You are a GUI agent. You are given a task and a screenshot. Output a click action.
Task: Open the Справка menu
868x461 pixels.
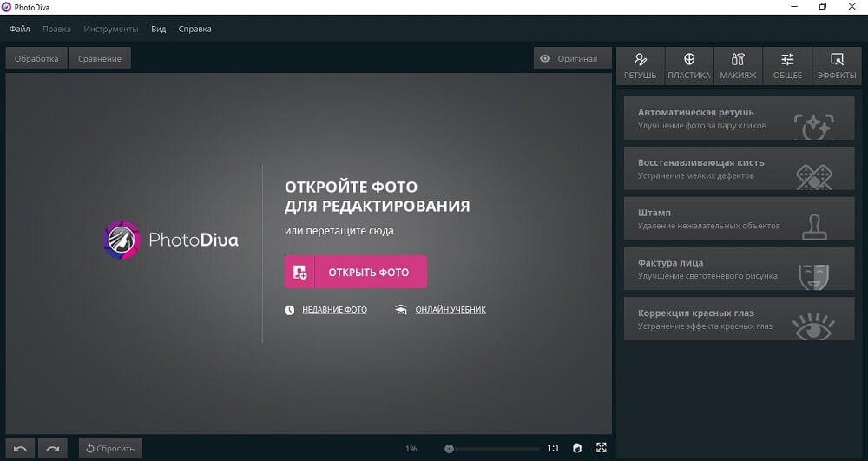[x=194, y=29]
